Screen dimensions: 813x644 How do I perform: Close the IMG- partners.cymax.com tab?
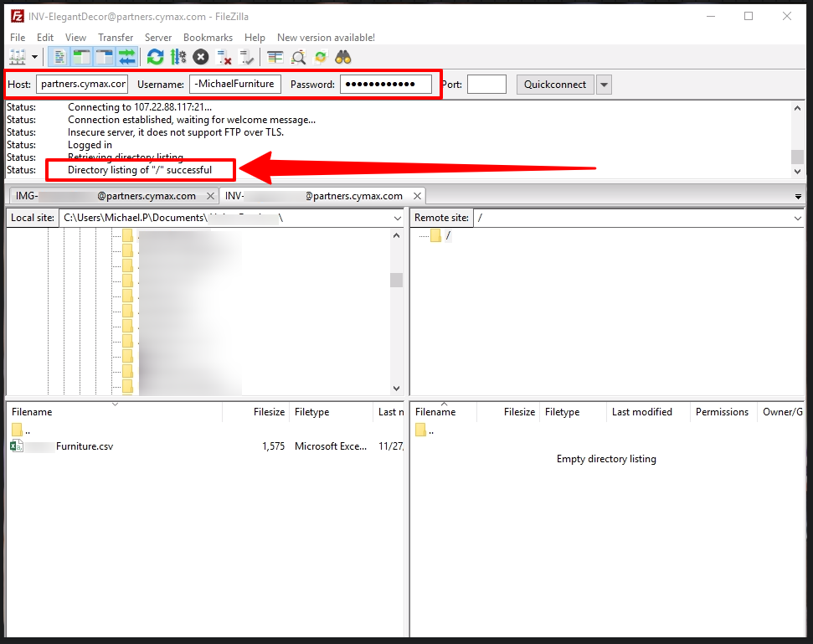[210, 196]
